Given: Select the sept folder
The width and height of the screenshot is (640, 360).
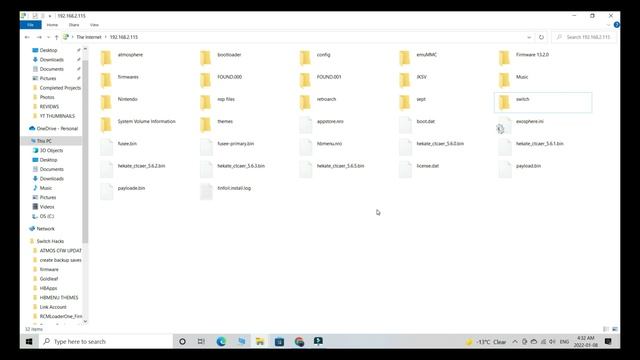Looking at the screenshot, I should 421,99.
